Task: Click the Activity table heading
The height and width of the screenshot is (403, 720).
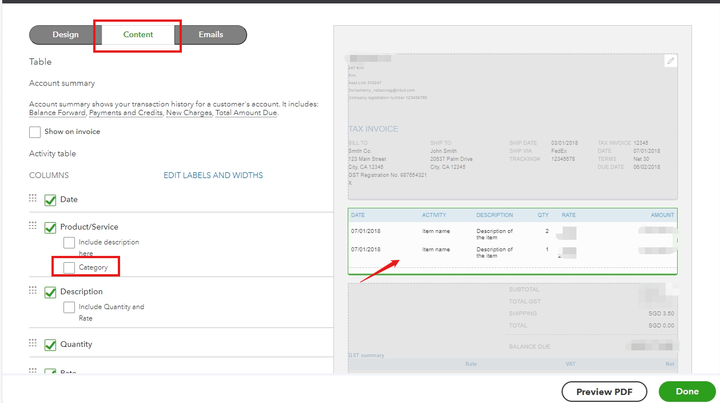Action: [x=52, y=154]
